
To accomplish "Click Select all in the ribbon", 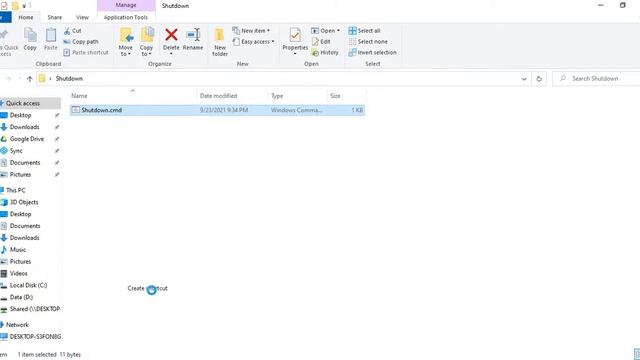I will click(364, 31).
